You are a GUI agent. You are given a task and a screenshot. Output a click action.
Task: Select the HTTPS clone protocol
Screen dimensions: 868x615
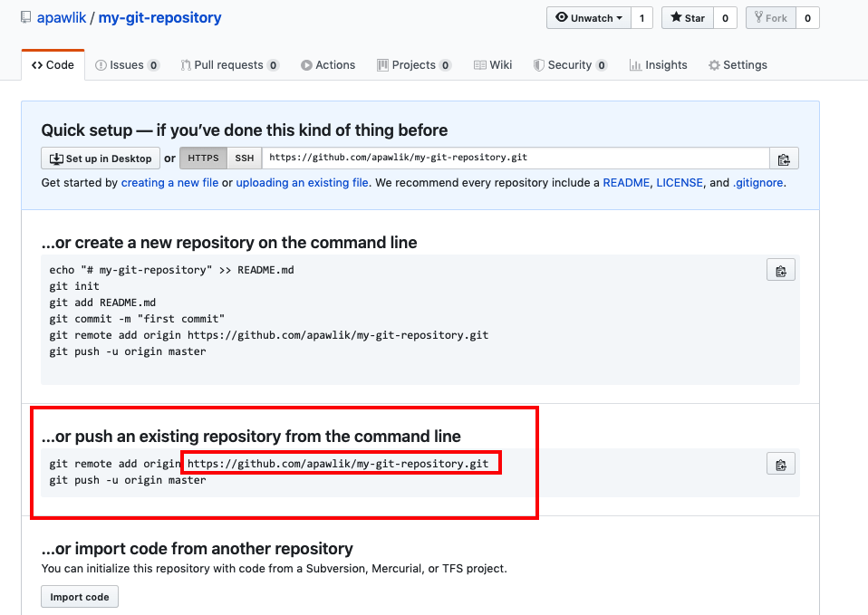click(203, 159)
